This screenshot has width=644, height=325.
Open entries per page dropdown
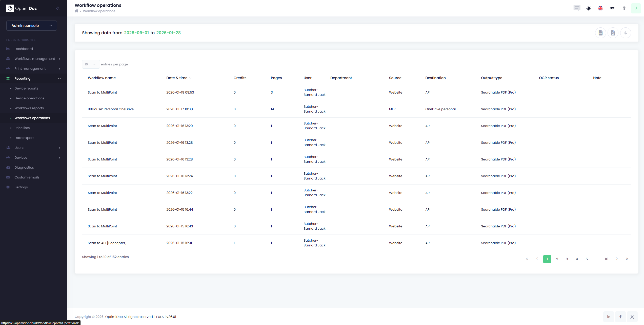91,64
